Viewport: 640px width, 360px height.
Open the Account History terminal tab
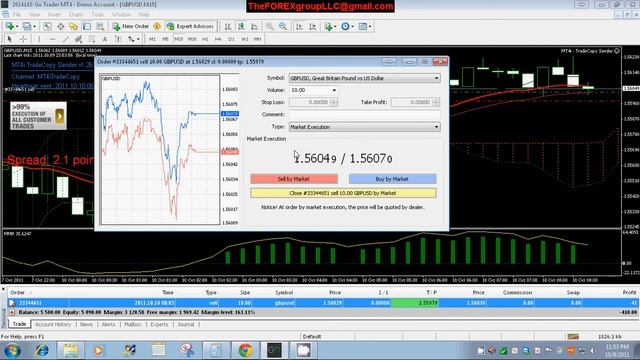(x=53, y=324)
